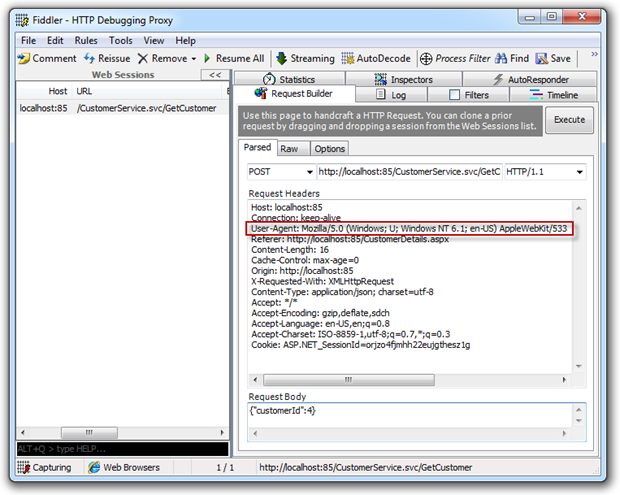The height and width of the screenshot is (495, 620).
Task: Click the X-Requested-With header line
Action: click(323, 281)
